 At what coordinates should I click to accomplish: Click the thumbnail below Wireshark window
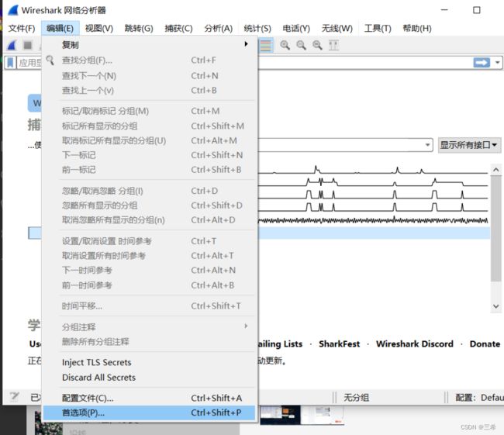click(302, 415)
